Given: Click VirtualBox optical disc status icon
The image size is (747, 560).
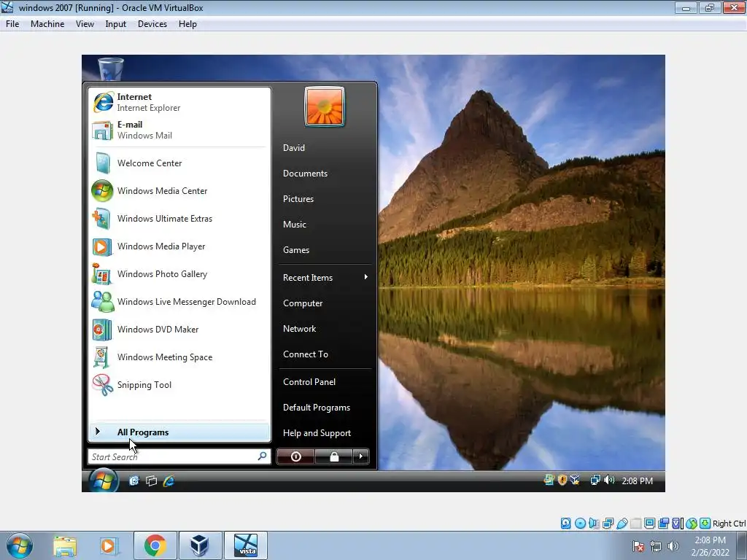Looking at the screenshot, I should pyautogui.click(x=580, y=524).
